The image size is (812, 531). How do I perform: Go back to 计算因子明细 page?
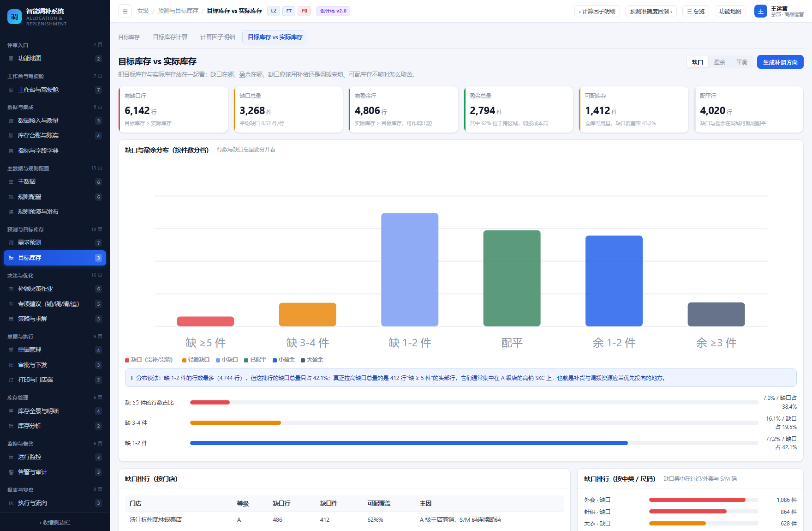point(597,11)
